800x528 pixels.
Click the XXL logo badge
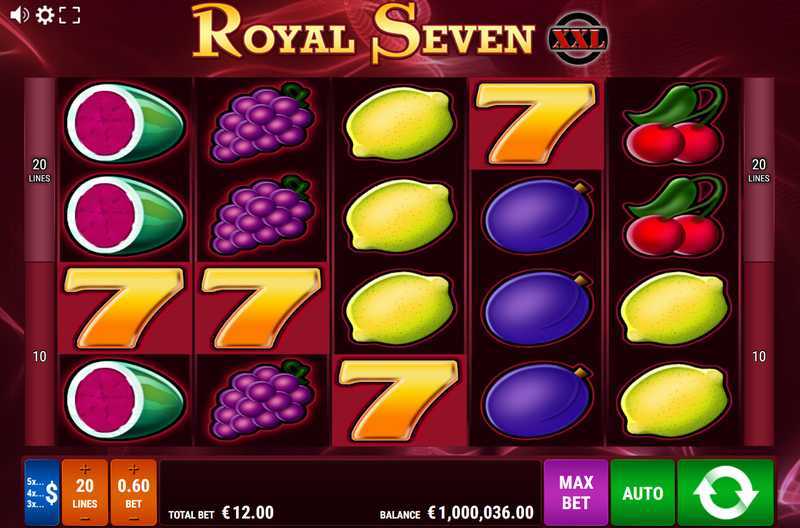coord(578,39)
